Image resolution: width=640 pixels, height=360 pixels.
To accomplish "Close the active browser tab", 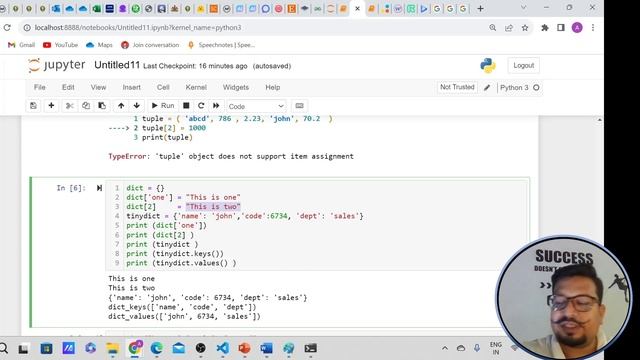I will [x=358, y=9].
